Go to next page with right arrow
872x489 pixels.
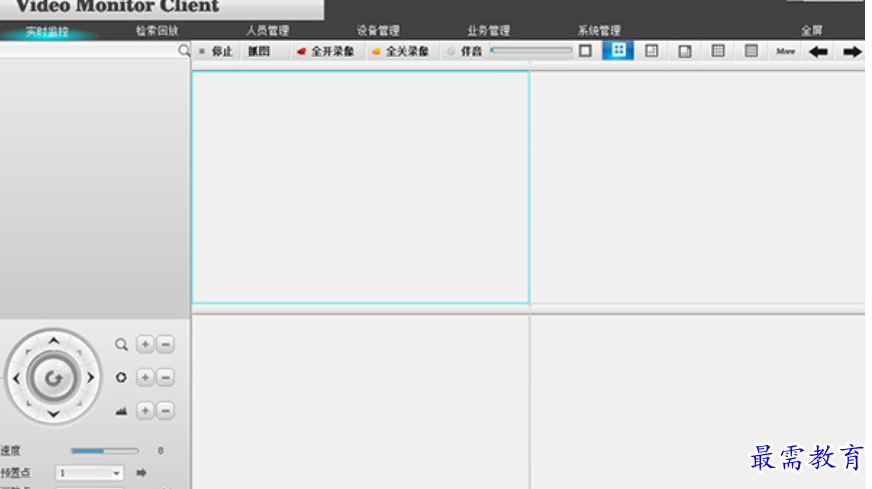point(852,52)
